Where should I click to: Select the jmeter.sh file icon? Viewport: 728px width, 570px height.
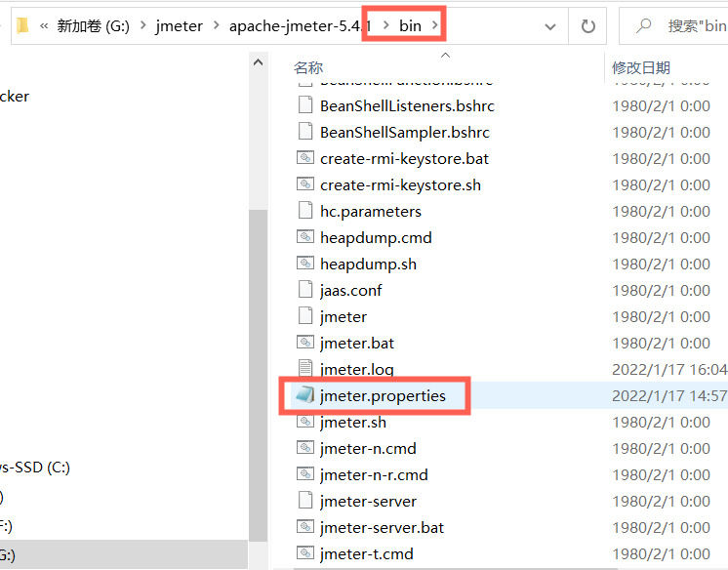(x=305, y=422)
